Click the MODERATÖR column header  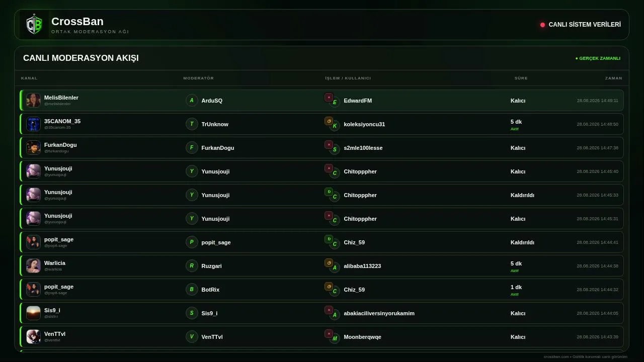click(x=199, y=78)
